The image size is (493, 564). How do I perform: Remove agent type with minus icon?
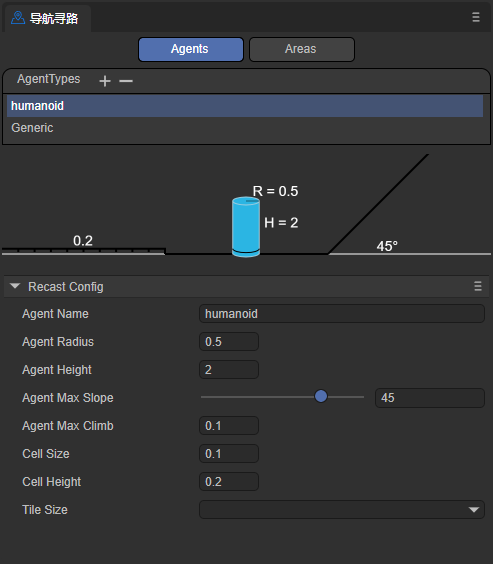click(126, 81)
